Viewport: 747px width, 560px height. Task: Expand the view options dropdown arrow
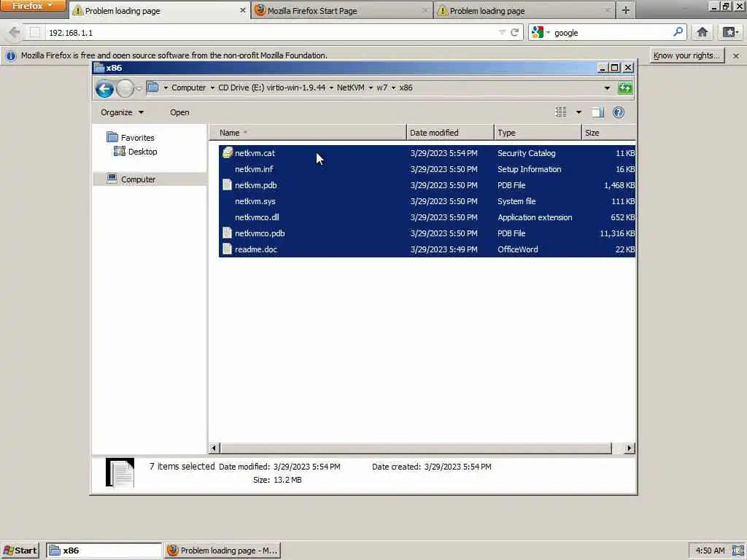(x=578, y=112)
